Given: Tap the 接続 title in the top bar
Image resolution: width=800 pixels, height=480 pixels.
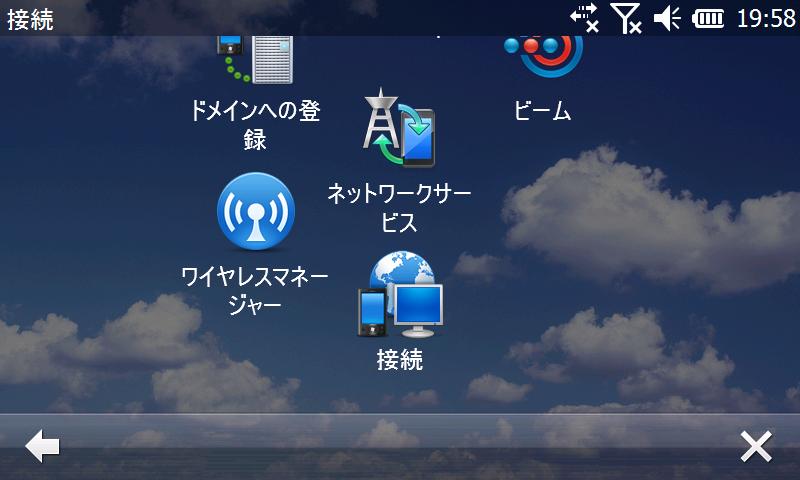Looking at the screenshot, I should 30,20.
